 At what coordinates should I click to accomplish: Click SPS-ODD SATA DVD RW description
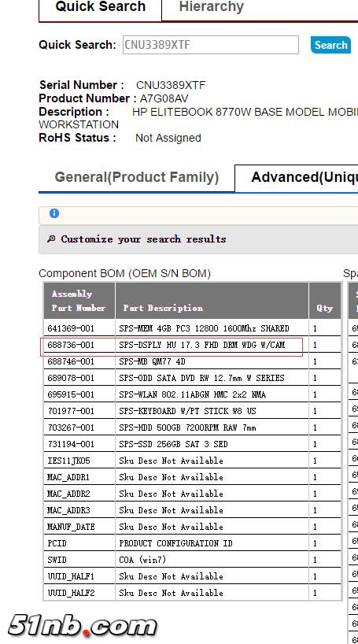(x=201, y=378)
